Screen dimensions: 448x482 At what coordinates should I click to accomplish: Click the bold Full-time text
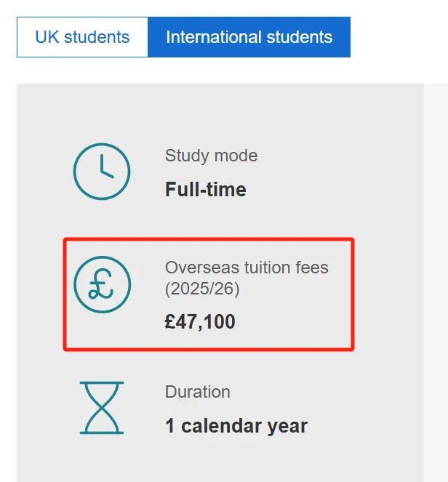tap(206, 190)
